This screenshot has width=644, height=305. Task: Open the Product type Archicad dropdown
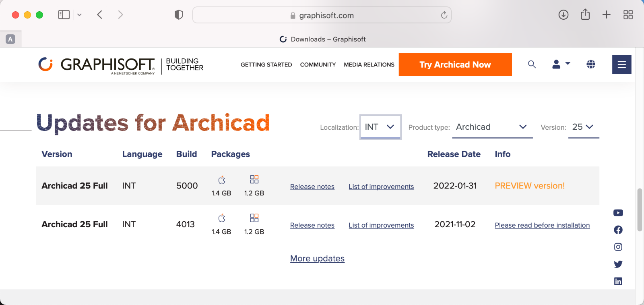coord(492,127)
